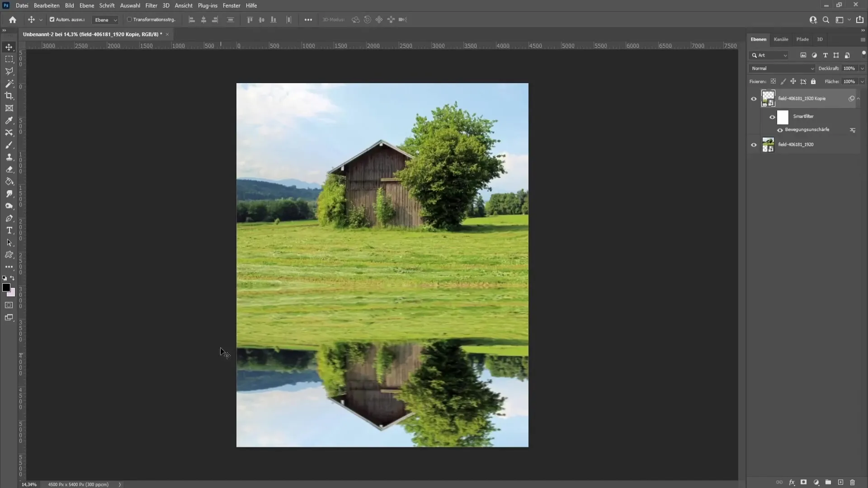The height and width of the screenshot is (488, 868).
Task: Select the Eyedropper tool
Action: [9, 120]
